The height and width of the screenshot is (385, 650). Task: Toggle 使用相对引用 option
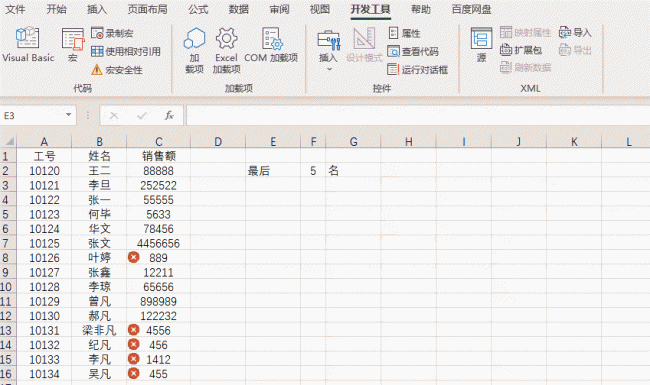126,51
